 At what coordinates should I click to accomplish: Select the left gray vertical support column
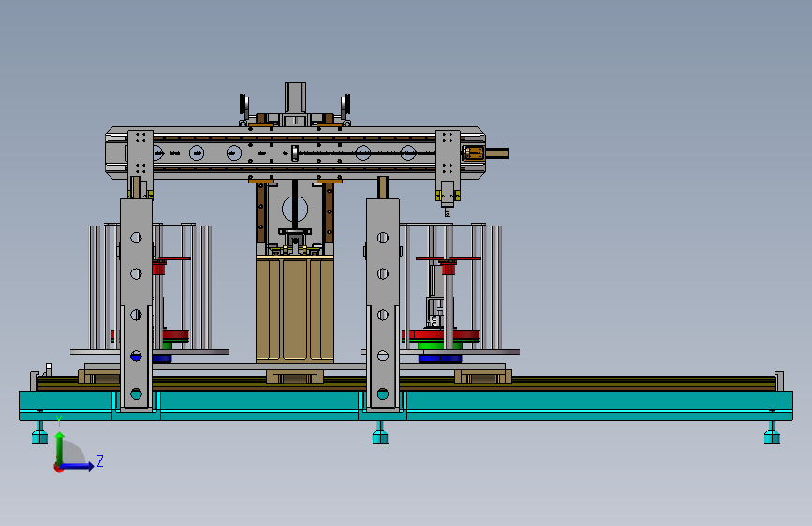click(x=136, y=305)
